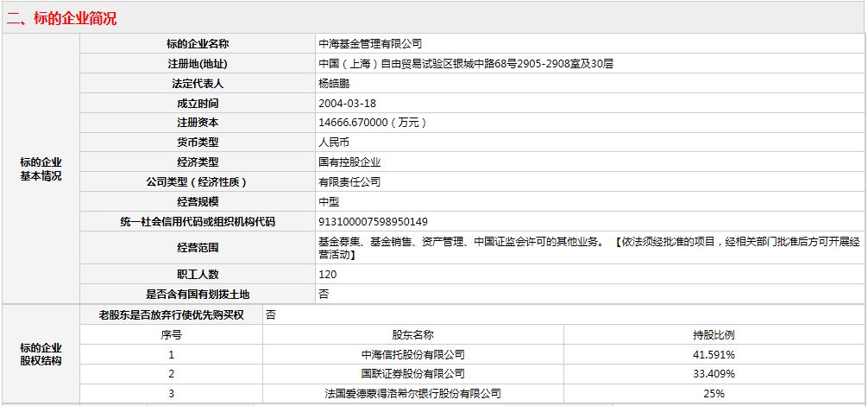This screenshot has width=868, height=406.
Task: Click sequence number 1 in shareholder table
Action: pos(172,354)
